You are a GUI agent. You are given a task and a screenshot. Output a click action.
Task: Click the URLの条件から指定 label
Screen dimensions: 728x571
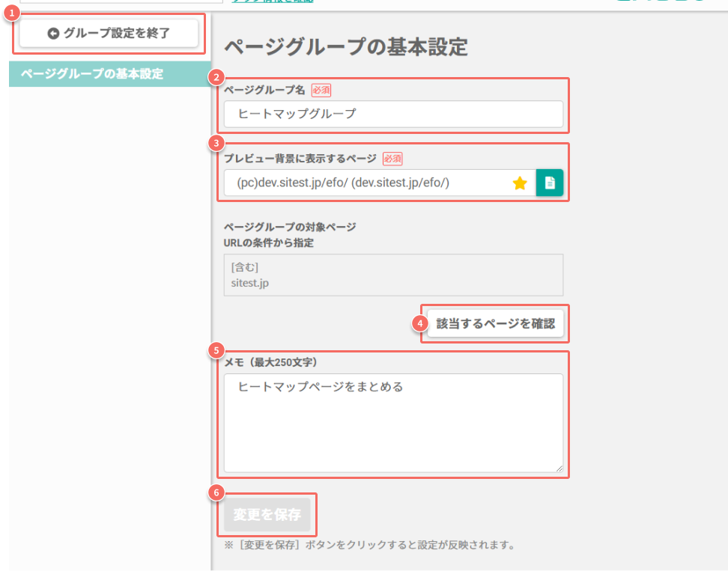[268, 242]
